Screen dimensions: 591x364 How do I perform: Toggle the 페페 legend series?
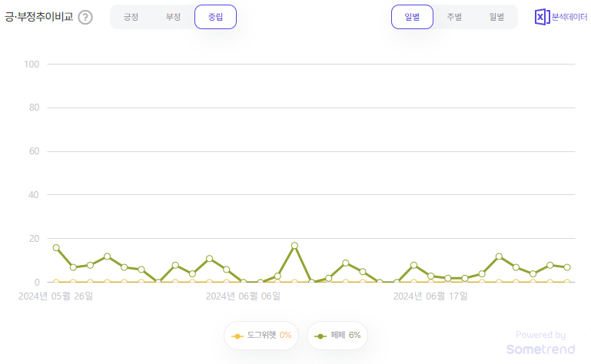[x=337, y=336]
